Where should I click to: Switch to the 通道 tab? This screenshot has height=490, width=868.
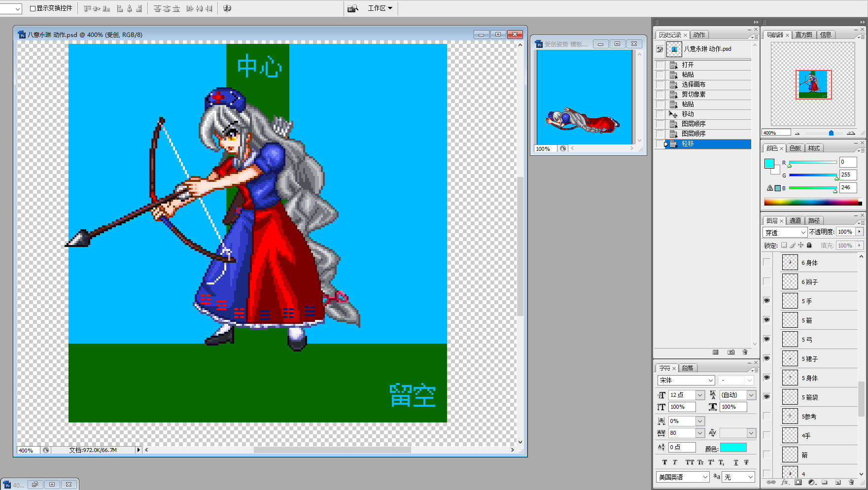795,221
